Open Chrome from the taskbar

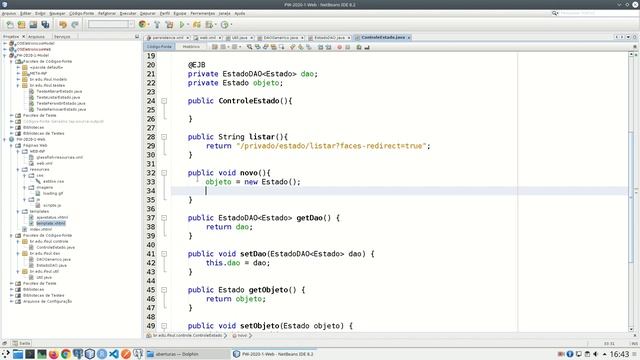point(65,354)
